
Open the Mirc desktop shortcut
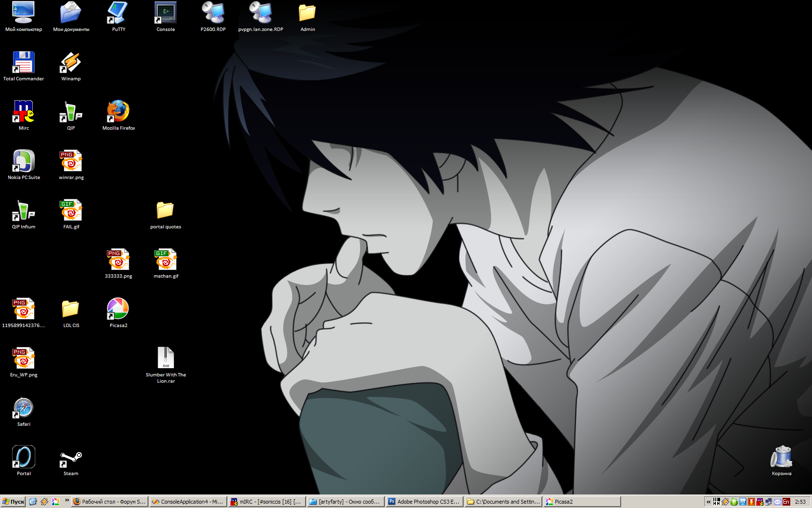point(23,116)
